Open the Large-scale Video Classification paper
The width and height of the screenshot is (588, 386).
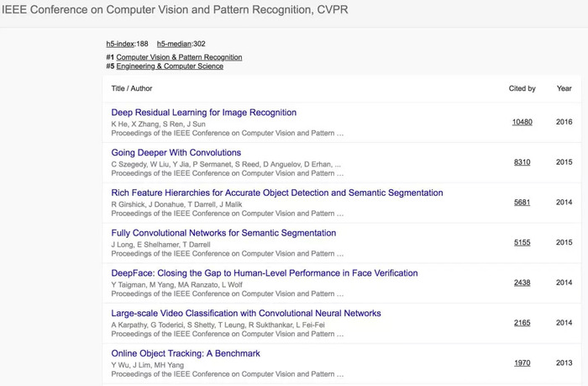246,313
